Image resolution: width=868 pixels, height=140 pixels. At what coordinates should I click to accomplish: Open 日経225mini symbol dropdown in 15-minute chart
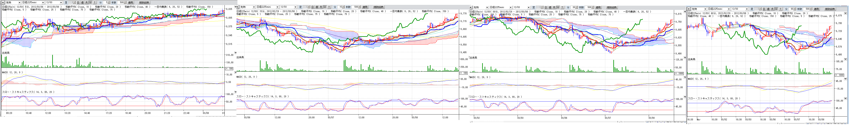tap(277, 7)
